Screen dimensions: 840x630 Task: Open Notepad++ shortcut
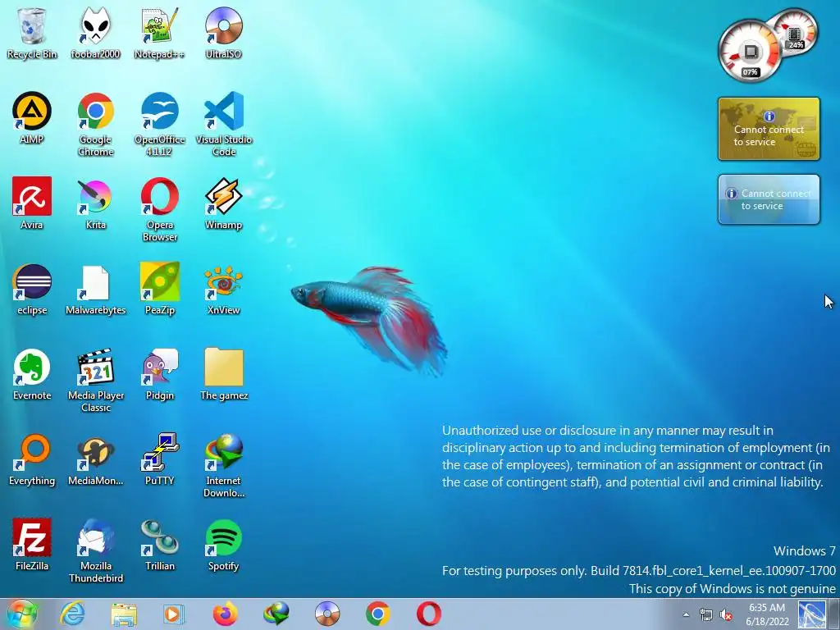click(160, 34)
